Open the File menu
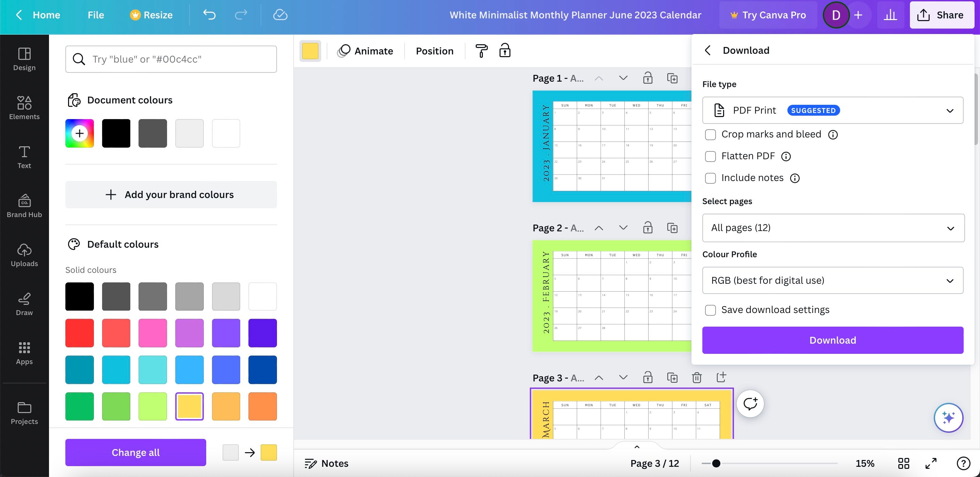 (96, 15)
